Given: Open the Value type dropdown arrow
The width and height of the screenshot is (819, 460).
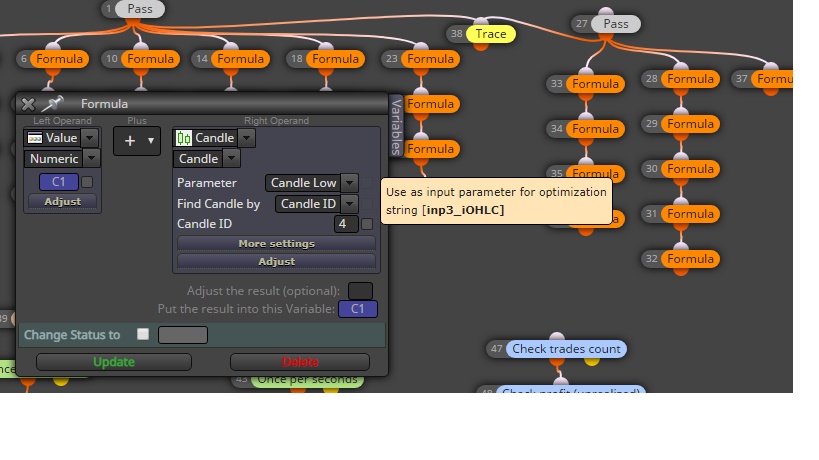Looking at the screenshot, I should pos(90,138).
